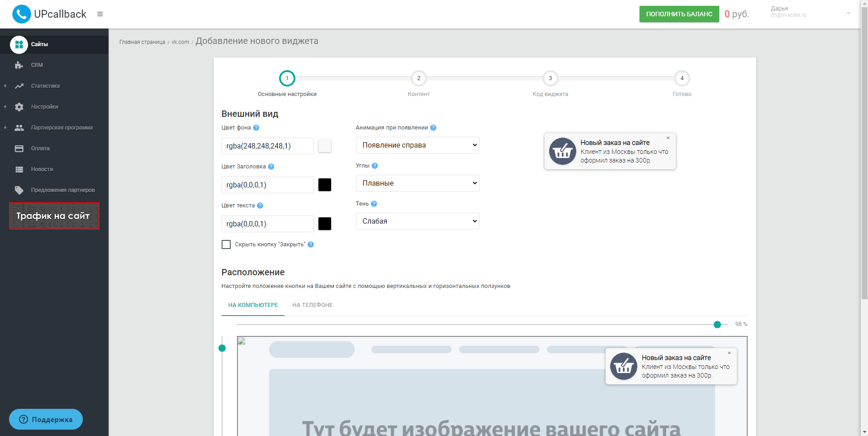
Task: Click basket icon in top preview widget
Action: (562, 151)
